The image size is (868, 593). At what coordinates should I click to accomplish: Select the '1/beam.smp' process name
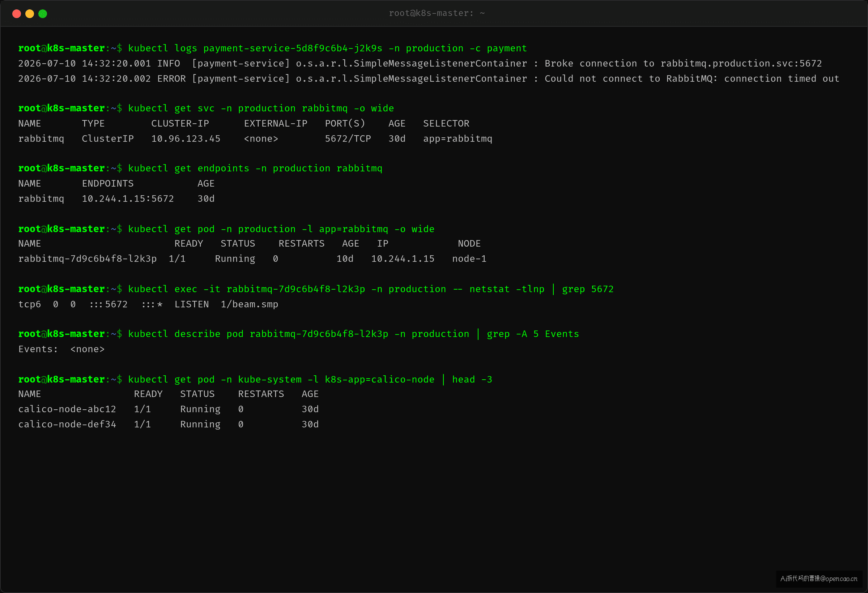[x=250, y=304]
